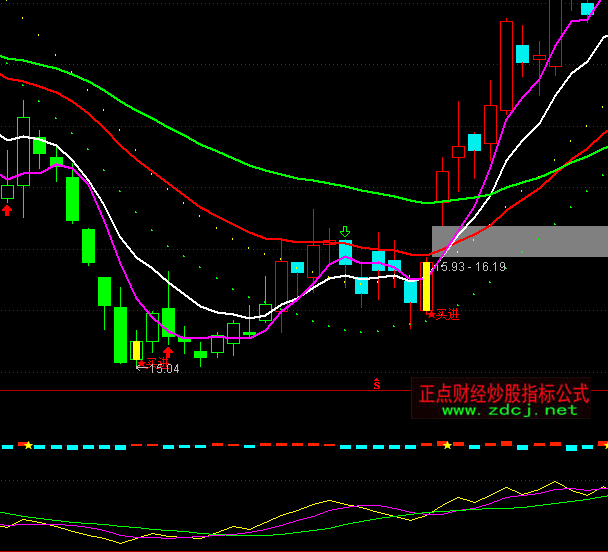The height and width of the screenshot is (552, 608).
Task: Click the 15.93 - 16.19 price range label
Action: [470, 267]
